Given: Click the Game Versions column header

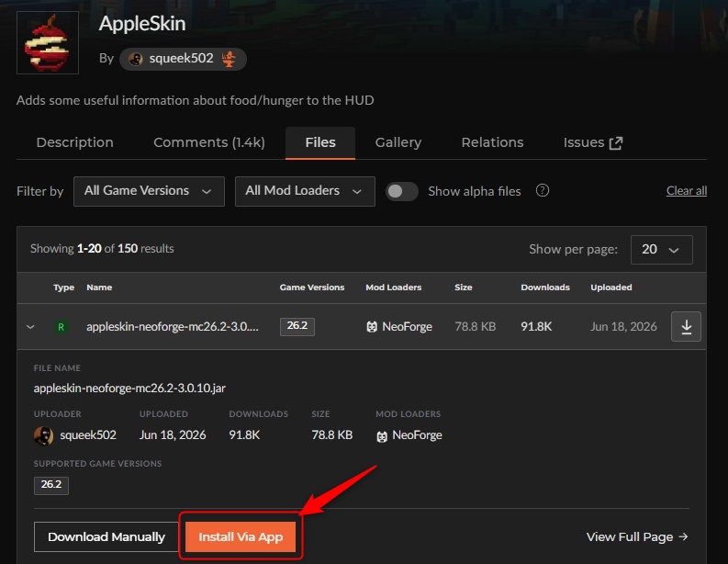Looking at the screenshot, I should coord(312,288).
